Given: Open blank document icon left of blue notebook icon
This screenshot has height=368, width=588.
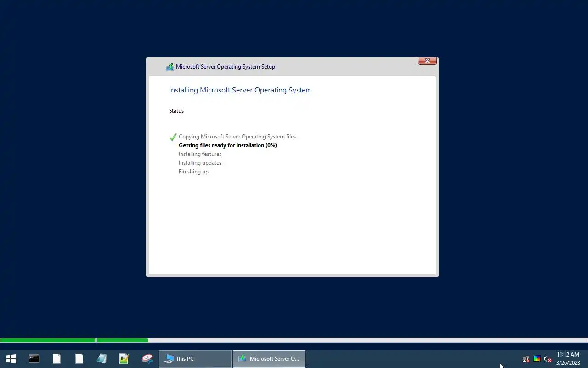Looking at the screenshot, I should coord(79,359).
